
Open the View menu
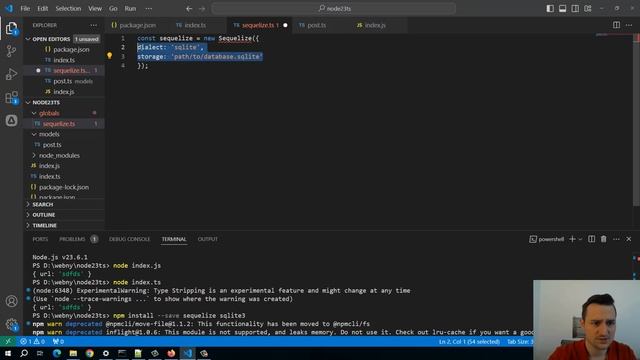[x=95, y=9]
